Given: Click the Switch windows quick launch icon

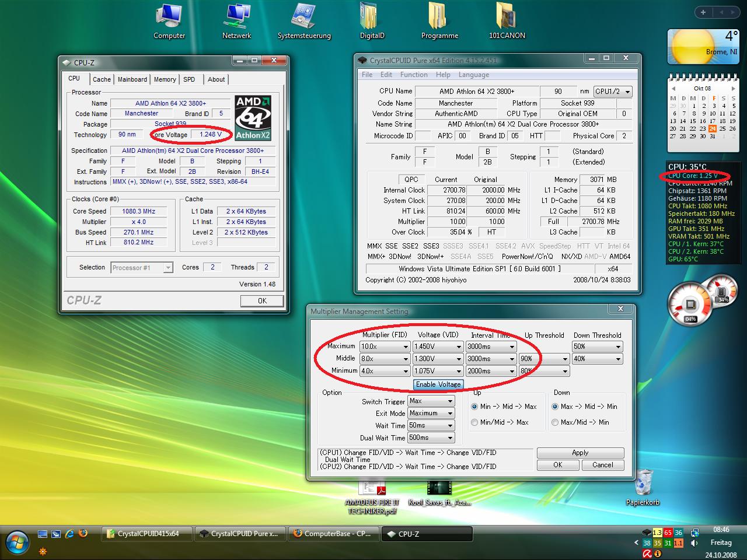Looking at the screenshot, I should coord(56,533).
